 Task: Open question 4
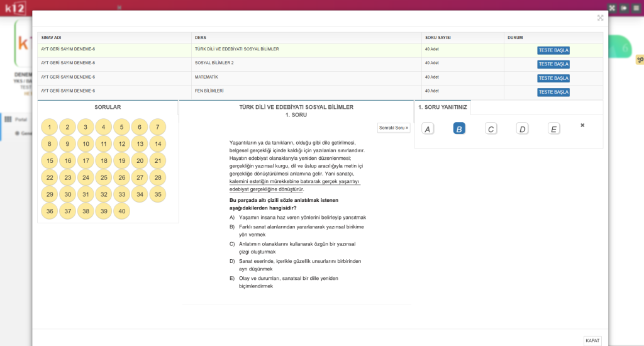(104, 127)
